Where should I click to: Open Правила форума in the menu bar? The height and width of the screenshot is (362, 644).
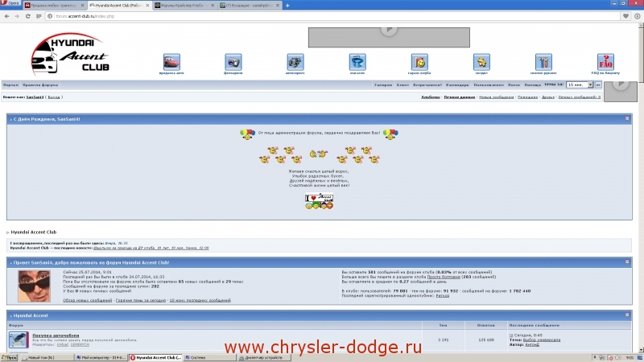[40, 85]
